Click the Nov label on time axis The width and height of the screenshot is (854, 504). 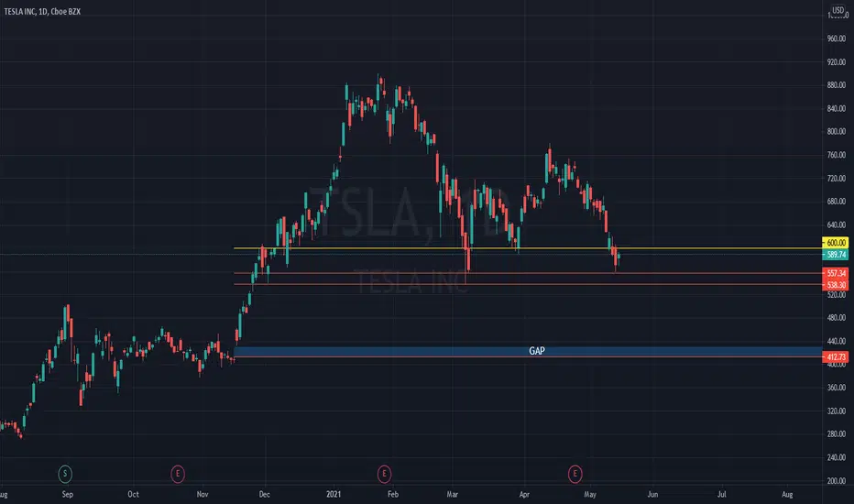pyautogui.click(x=203, y=494)
